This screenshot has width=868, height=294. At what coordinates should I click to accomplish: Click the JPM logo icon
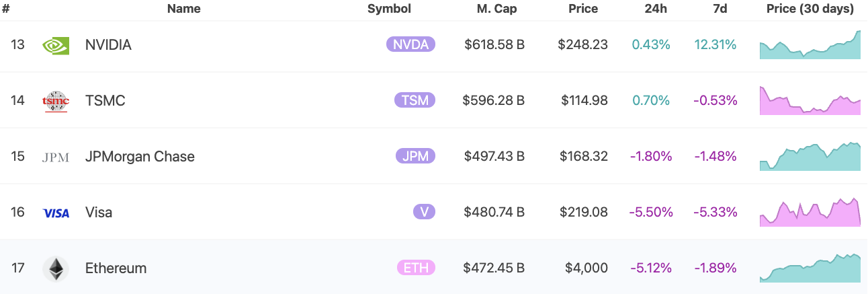[56, 157]
